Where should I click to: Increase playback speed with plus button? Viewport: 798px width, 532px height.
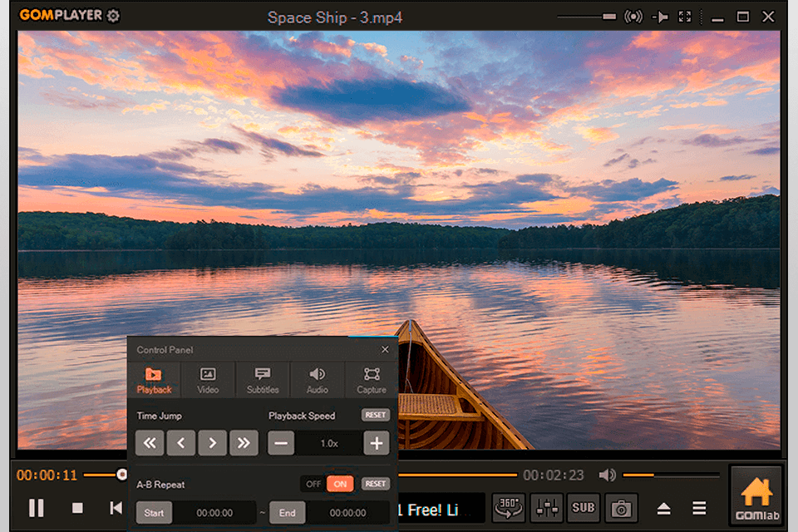(x=377, y=443)
